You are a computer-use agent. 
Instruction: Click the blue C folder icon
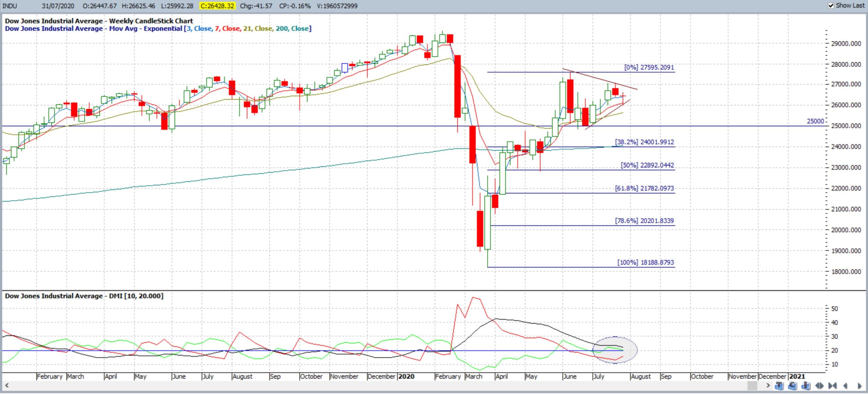pos(793,386)
